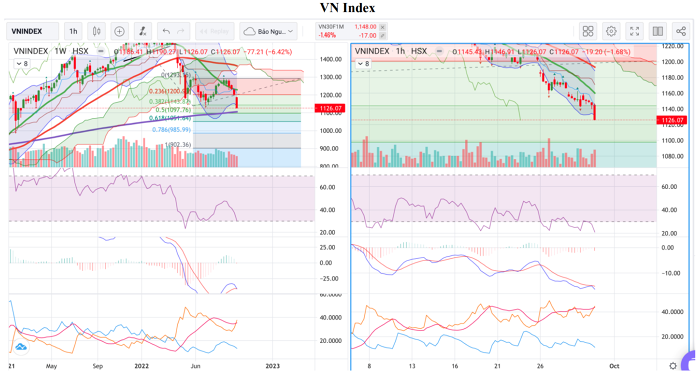Click the compare/add symbol plus icon
This screenshot has height=377, width=700.
pos(119,31)
